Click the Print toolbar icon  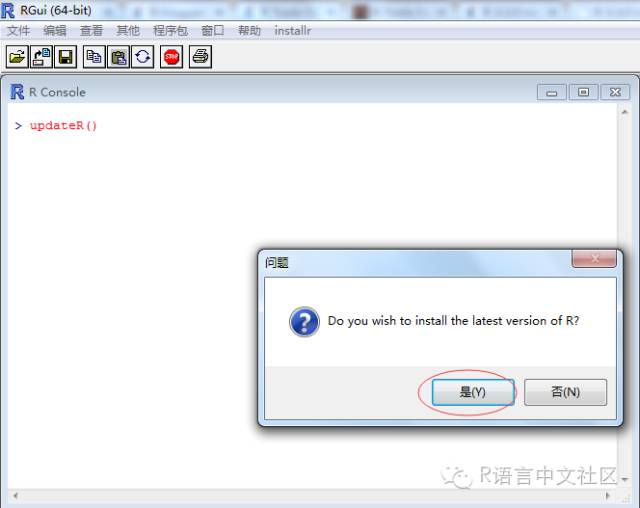[200, 57]
